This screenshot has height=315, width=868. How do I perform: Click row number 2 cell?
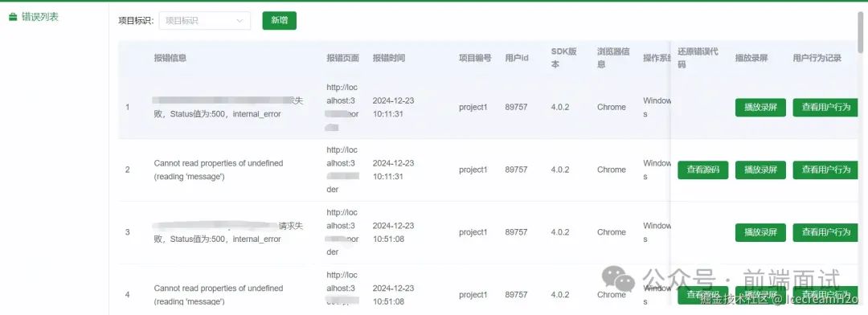click(127, 170)
